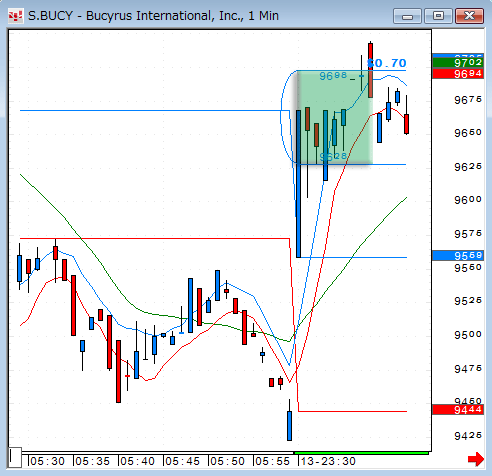Click the small white box at bottom left
Viewport: 492px width, 476px height.
pos(15,457)
